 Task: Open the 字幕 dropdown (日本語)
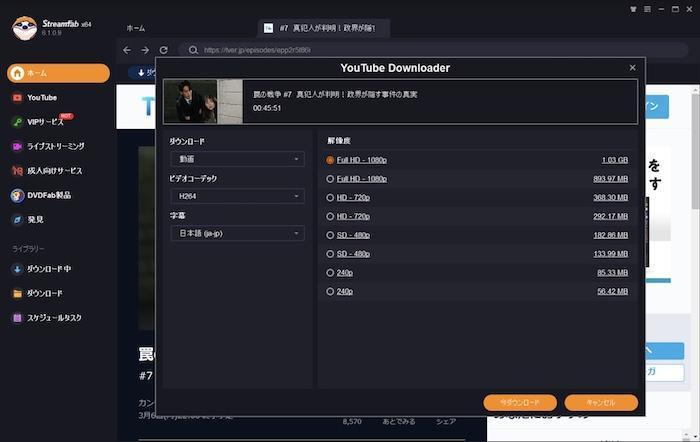[x=238, y=233]
